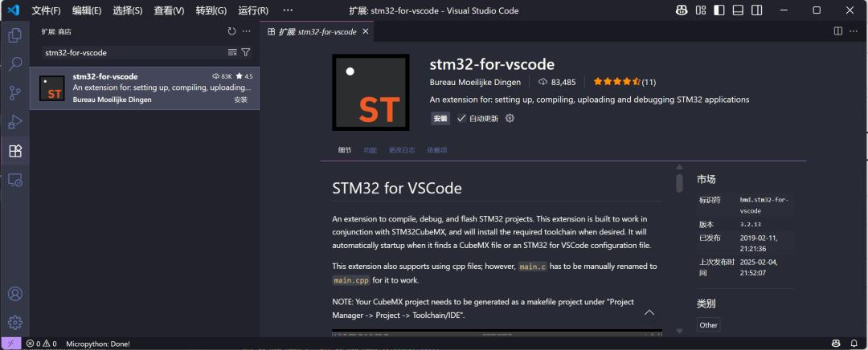Open the 编辑(E) menu
Image resolution: width=868 pixels, height=350 pixels.
[x=87, y=10]
